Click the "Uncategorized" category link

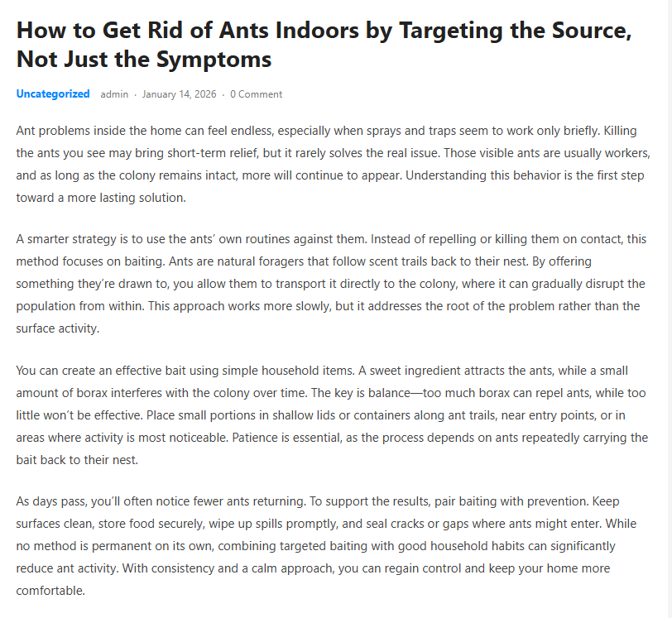[x=53, y=94]
